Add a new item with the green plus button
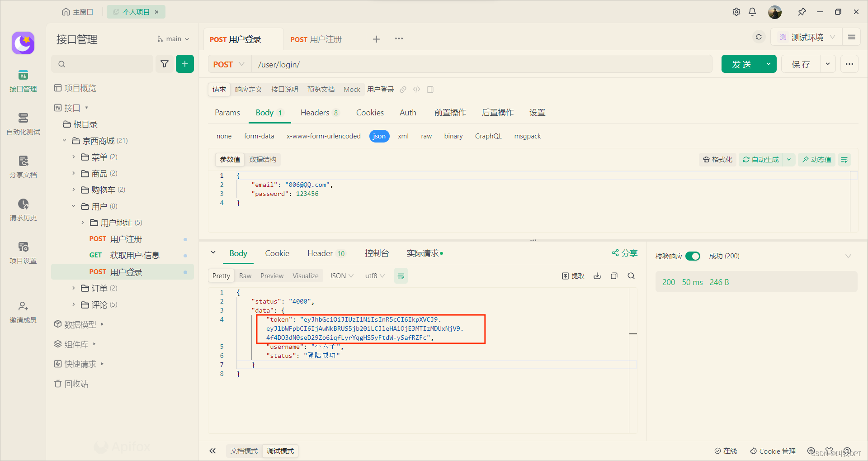Viewport: 868px width, 461px height. click(x=185, y=64)
